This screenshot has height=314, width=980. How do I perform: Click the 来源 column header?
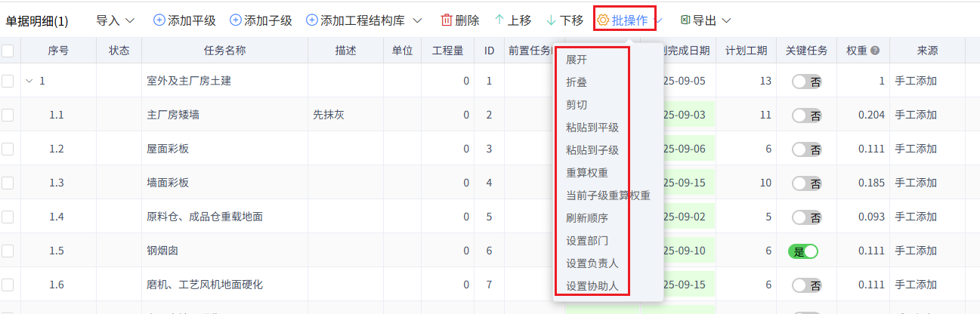tap(927, 51)
